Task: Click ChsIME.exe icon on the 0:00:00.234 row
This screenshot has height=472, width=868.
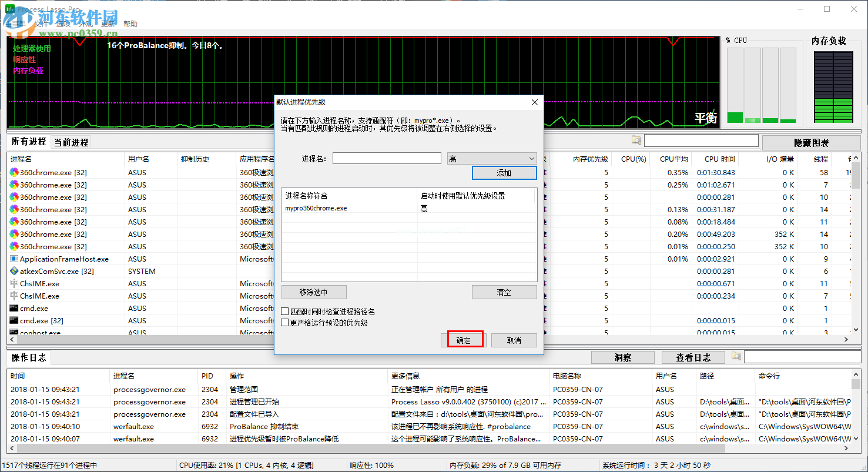Action: tap(14, 296)
